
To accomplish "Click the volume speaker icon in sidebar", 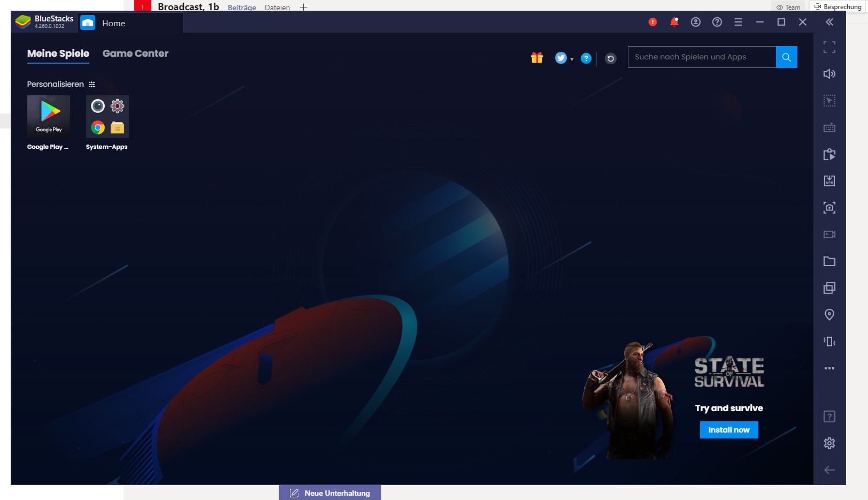I will coord(829,74).
